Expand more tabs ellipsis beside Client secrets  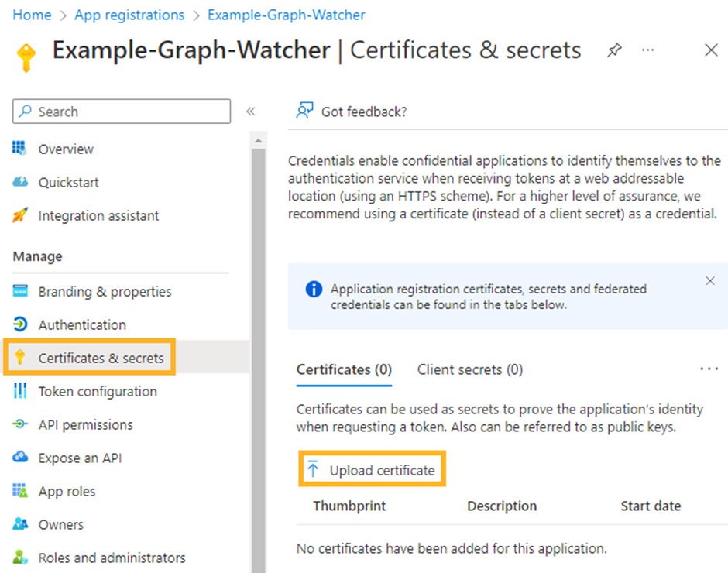coord(709,369)
